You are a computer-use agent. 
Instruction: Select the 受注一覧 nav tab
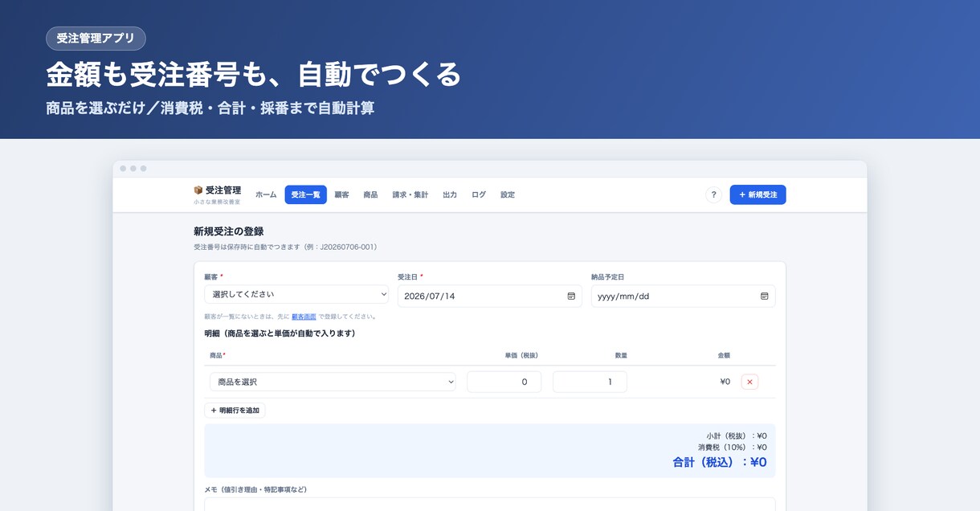click(x=305, y=194)
